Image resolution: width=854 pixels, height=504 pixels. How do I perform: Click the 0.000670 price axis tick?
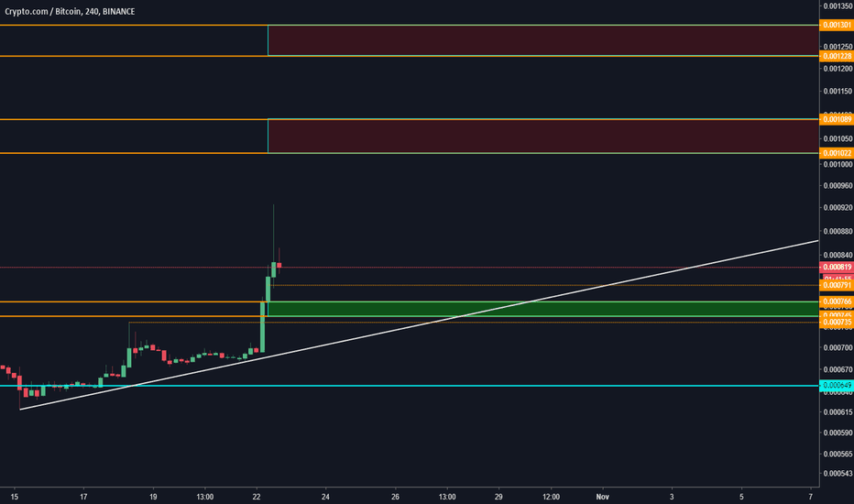[x=838, y=370]
